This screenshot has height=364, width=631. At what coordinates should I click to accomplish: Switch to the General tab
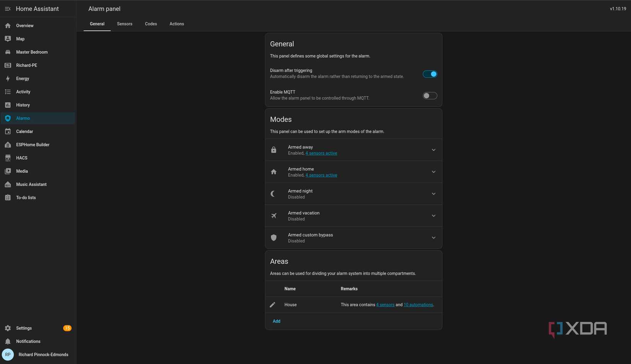pos(97,24)
